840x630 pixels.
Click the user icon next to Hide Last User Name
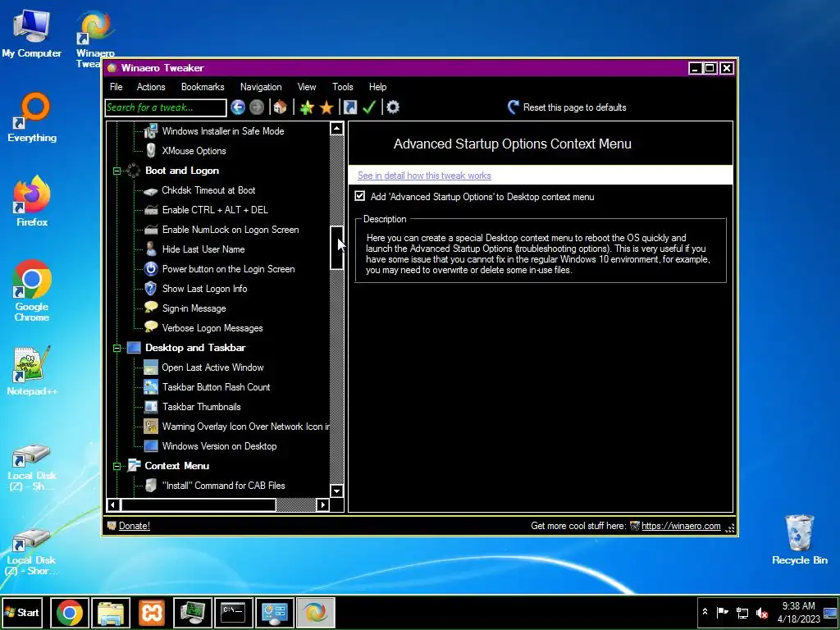coord(151,249)
